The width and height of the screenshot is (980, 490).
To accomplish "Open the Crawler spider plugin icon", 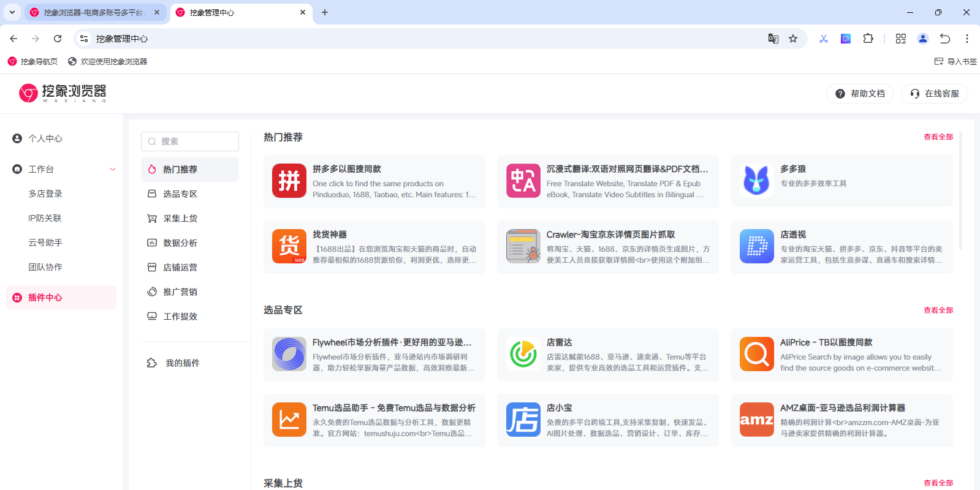I will [x=523, y=246].
